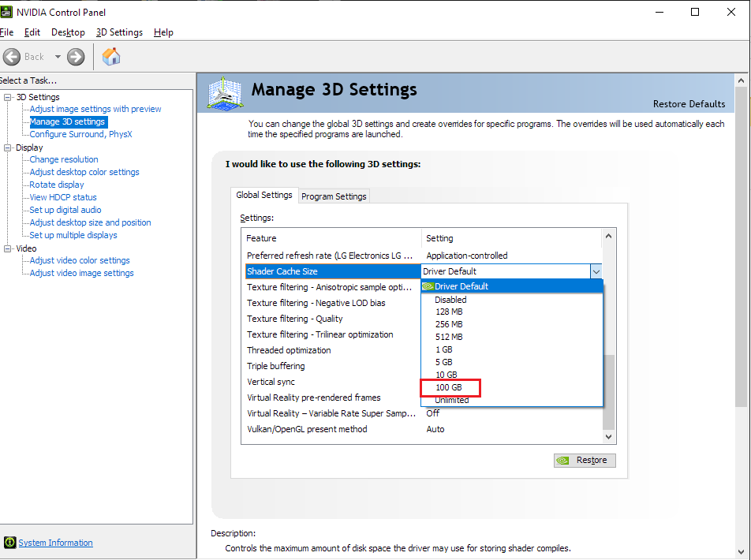Select Virtual Reality pre-rendered frames row

(333, 398)
